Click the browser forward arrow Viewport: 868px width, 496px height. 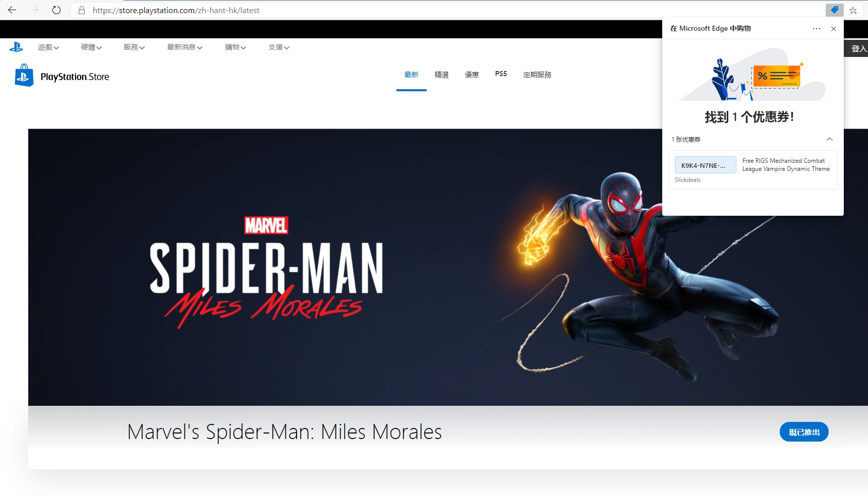point(34,10)
